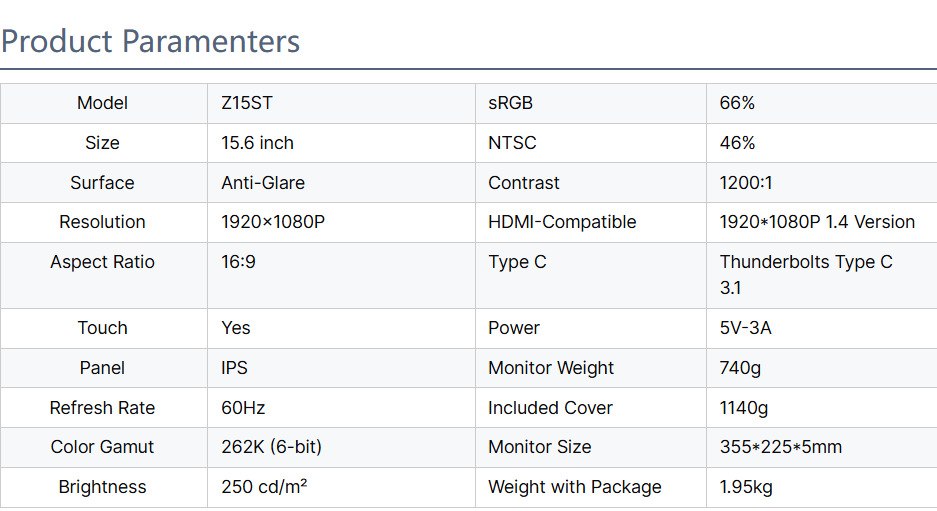Select the IPS panel value
This screenshot has width=937, height=511.
[x=234, y=368]
